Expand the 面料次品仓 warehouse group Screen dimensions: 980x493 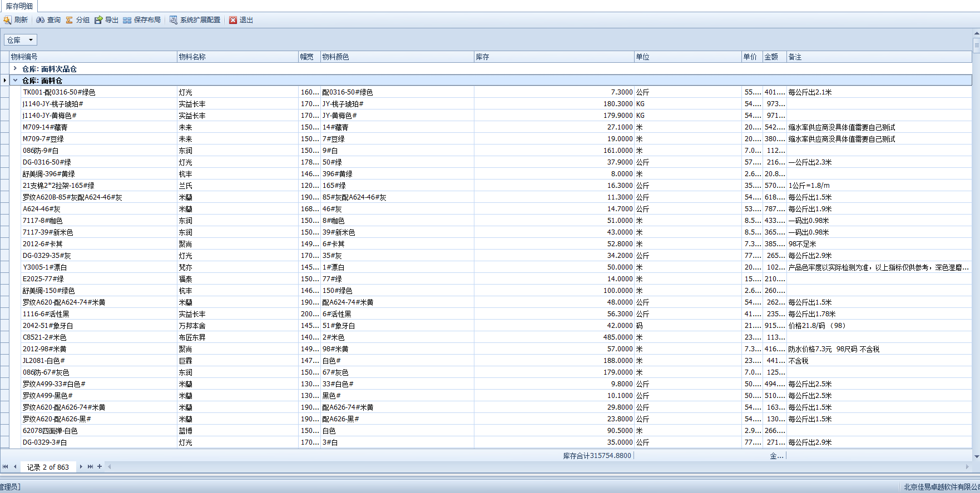15,68
